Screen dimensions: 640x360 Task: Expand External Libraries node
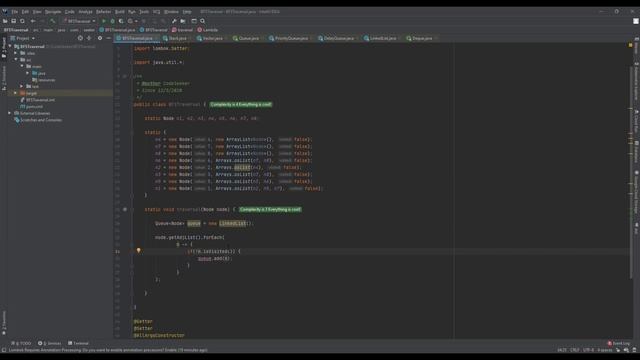tap(10, 113)
